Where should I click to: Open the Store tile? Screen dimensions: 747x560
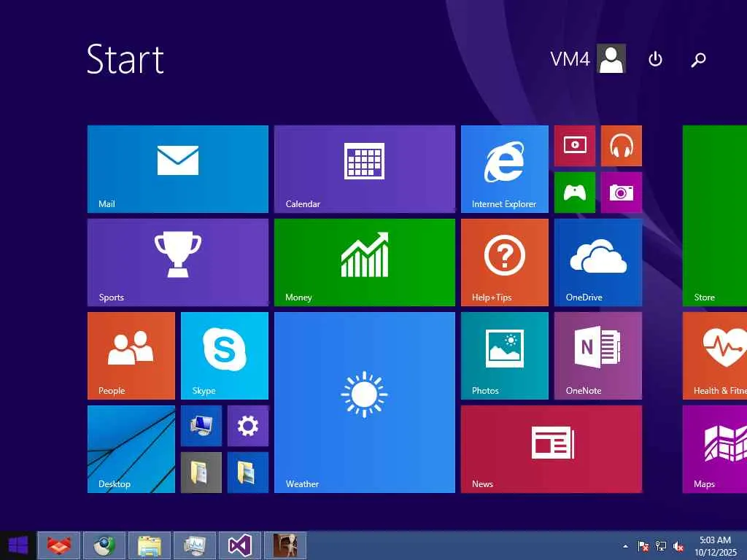coord(715,216)
